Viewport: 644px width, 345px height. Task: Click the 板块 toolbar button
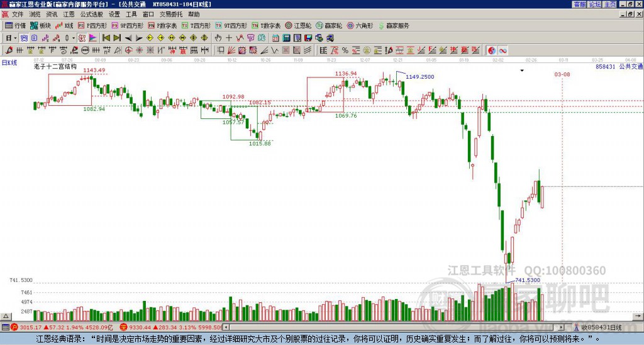[40, 25]
